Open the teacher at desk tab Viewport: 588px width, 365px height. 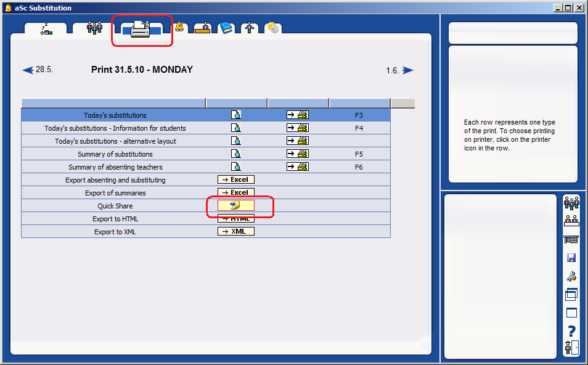click(x=203, y=28)
